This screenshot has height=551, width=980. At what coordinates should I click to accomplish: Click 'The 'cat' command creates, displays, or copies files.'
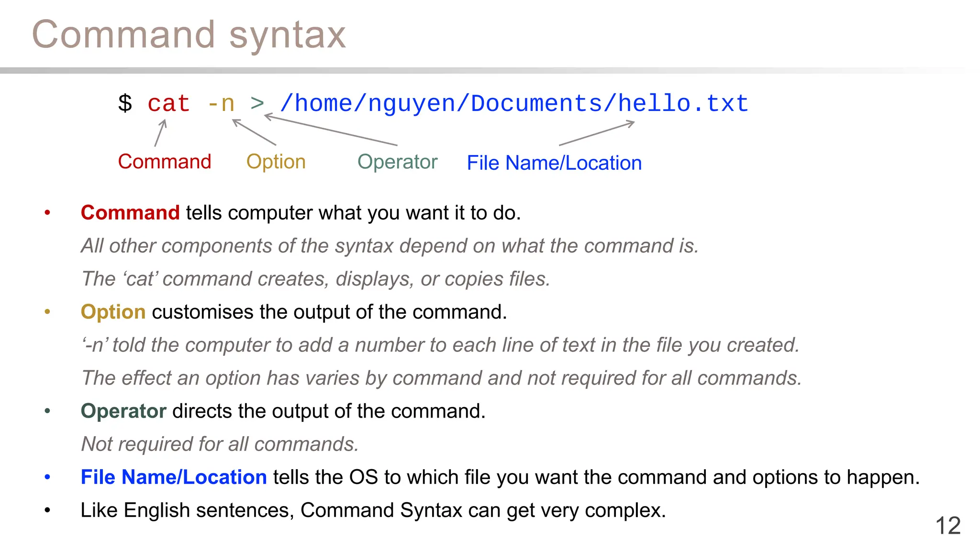(316, 279)
